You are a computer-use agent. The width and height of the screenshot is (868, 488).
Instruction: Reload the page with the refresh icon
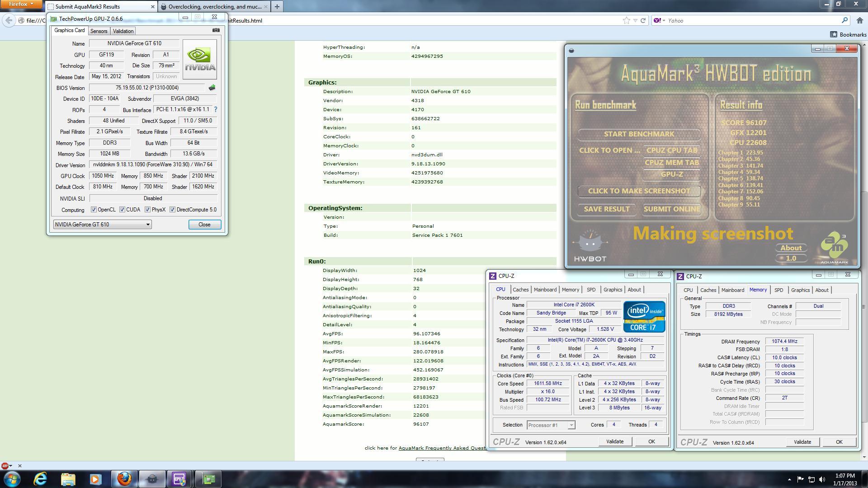tap(643, 20)
